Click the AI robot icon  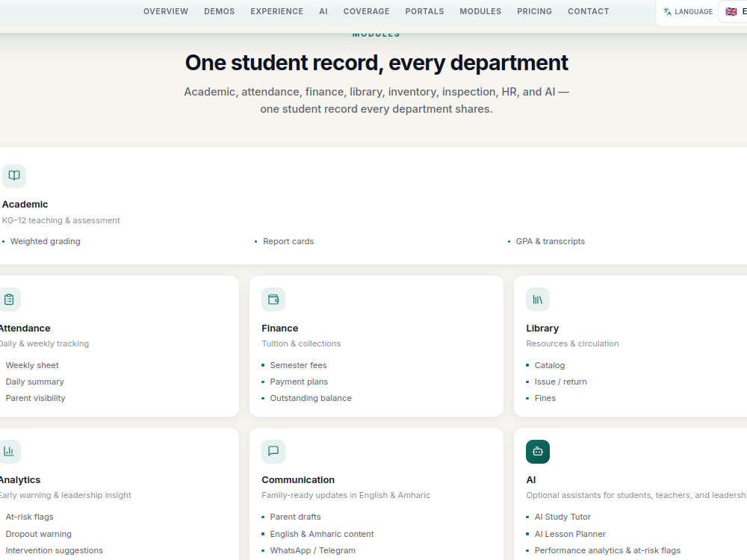[x=538, y=452]
